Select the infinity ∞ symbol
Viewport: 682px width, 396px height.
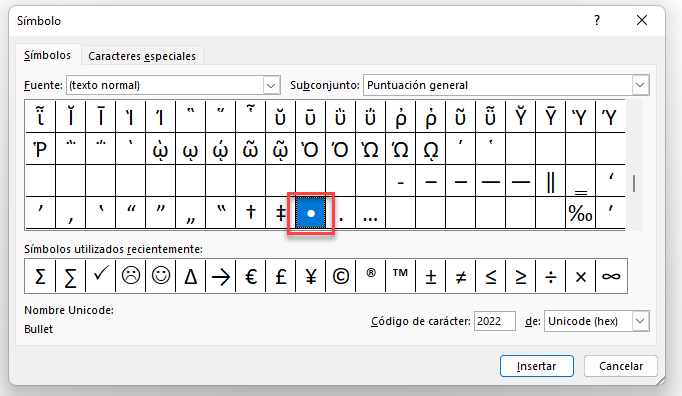(611, 276)
